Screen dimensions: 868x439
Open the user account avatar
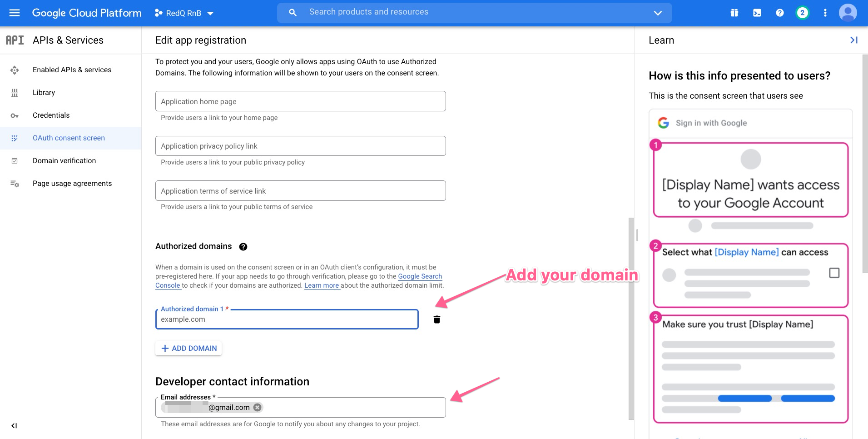click(x=848, y=13)
